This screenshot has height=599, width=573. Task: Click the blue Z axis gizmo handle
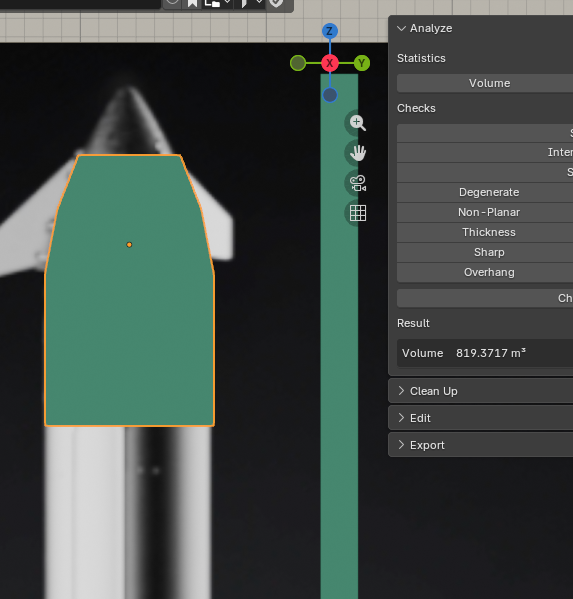click(x=330, y=31)
